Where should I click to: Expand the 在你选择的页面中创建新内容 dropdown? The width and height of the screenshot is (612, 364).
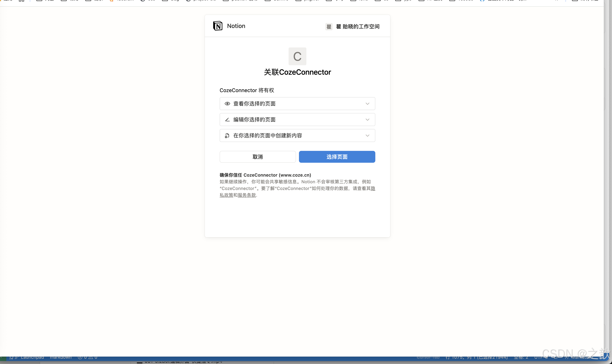367,135
